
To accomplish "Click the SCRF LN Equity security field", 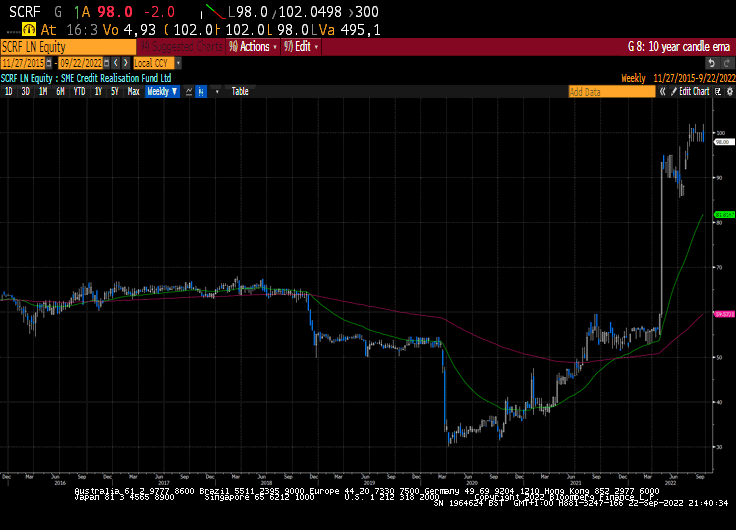I will coord(68,47).
